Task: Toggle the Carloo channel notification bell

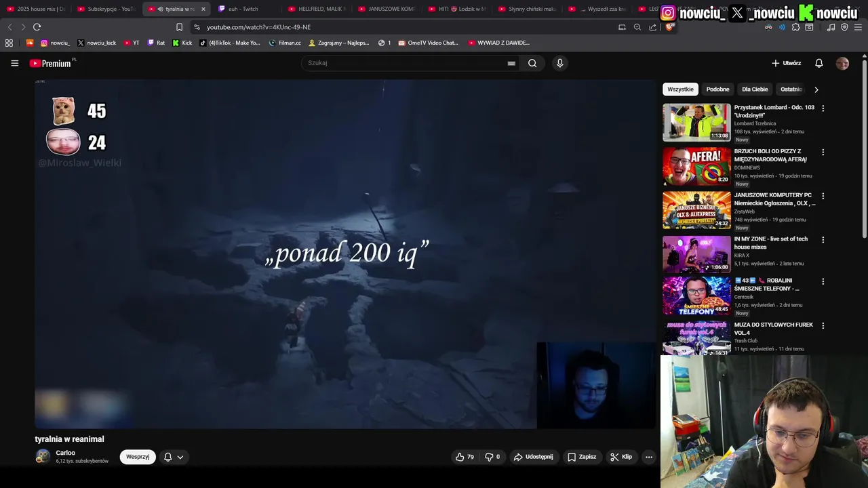Action: click(x=167, y=457)
